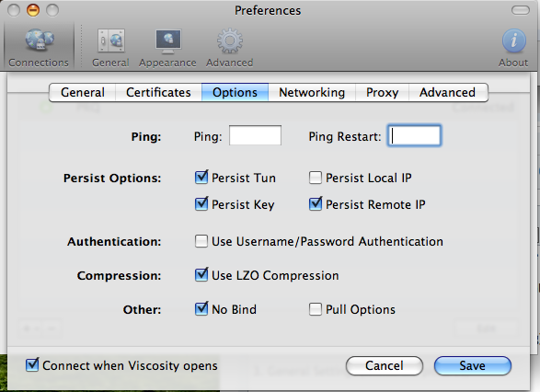
Task: Toggle Connect when Viscosity opens
Action: click(x=32, y=364)
